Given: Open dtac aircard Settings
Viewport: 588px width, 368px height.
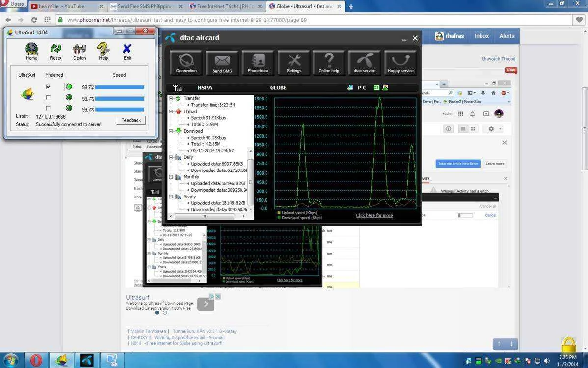Looking at the screenshot, I should tap(294, 63).
